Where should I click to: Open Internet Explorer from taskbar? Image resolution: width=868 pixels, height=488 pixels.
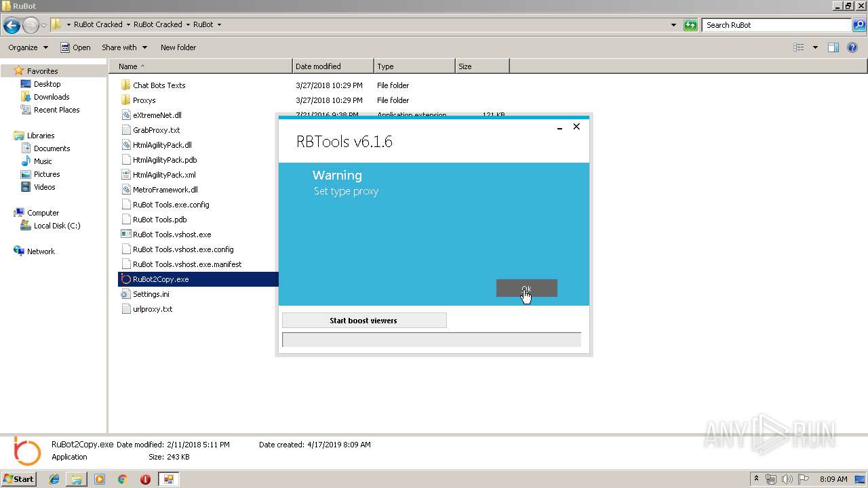coord(54,479)
